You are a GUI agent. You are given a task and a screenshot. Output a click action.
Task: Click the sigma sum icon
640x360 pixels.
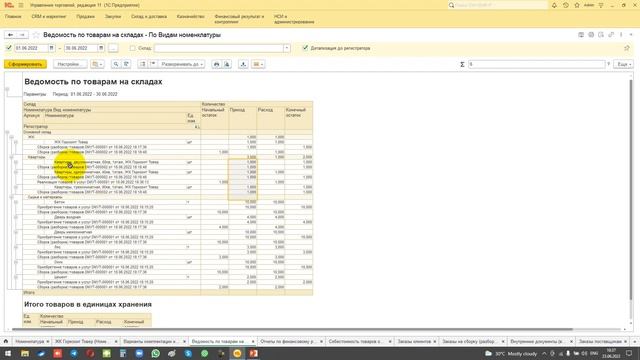[x=462, y=64]
